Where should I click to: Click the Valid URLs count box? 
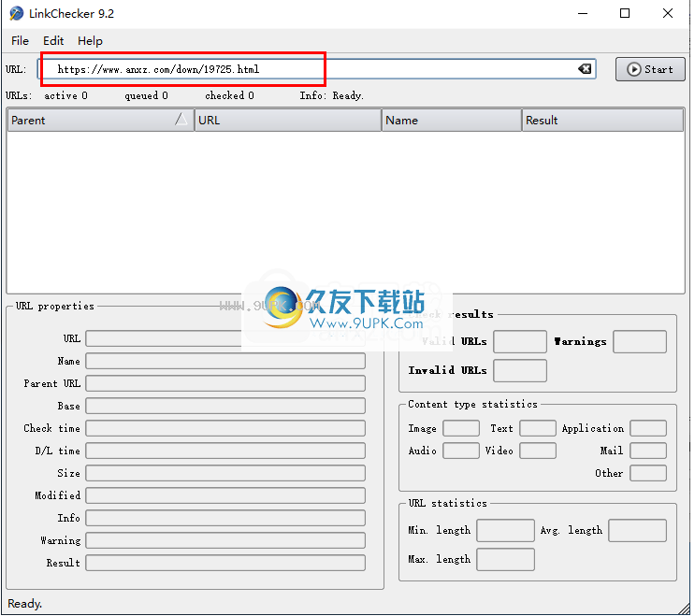click(520, 341)
